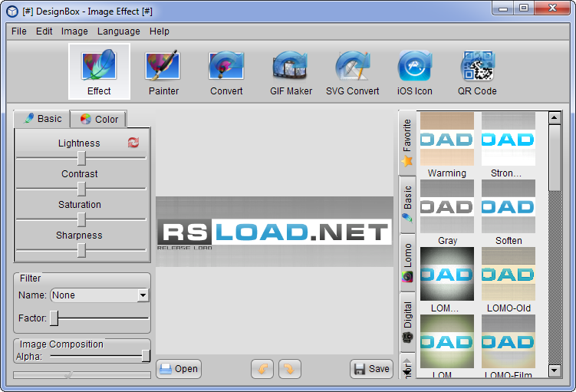This screenshot has height=392, width=576.
Task: Switch to the Basic adjustments tab
Action: pos(42,119)
